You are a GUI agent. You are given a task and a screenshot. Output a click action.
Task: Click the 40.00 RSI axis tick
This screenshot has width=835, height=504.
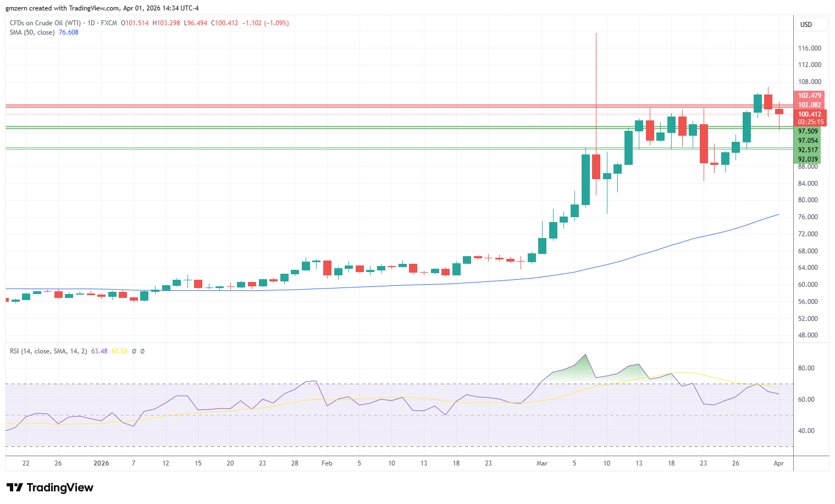(x=806, y=431)
